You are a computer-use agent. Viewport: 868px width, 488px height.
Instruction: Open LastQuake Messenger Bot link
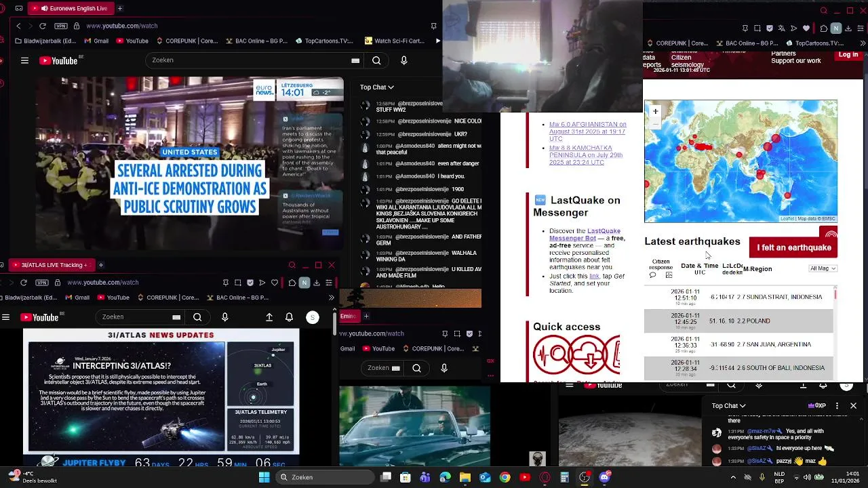point(584,235)
